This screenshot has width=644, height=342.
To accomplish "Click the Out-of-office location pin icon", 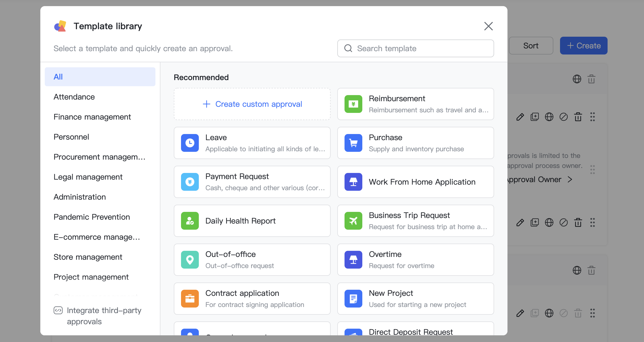I will [190, 259].
